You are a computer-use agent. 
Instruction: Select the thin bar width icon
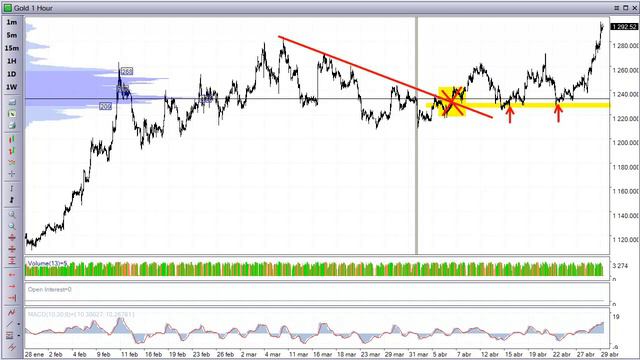[12, 188]
